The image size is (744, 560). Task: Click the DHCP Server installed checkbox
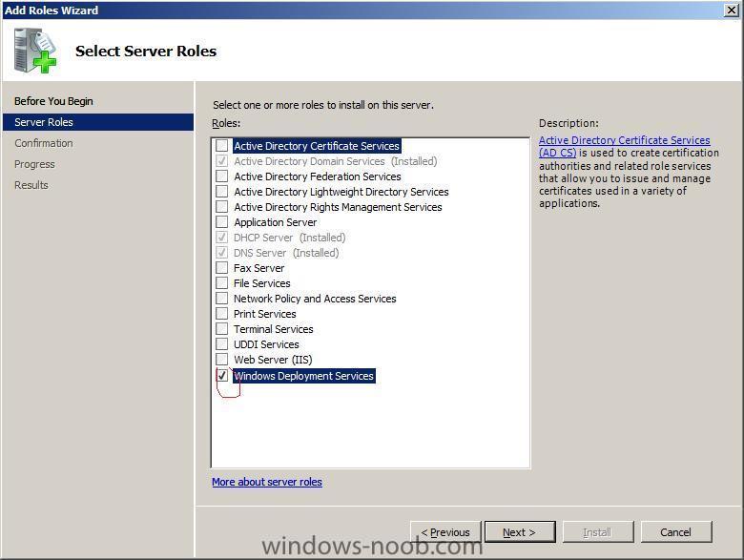(x=221, y=237)
